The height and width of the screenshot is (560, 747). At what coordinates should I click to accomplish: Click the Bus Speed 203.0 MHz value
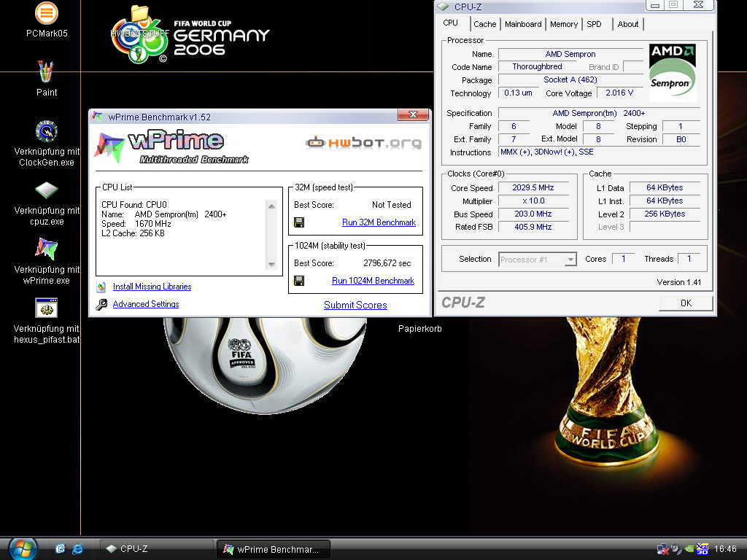[533, 214]
